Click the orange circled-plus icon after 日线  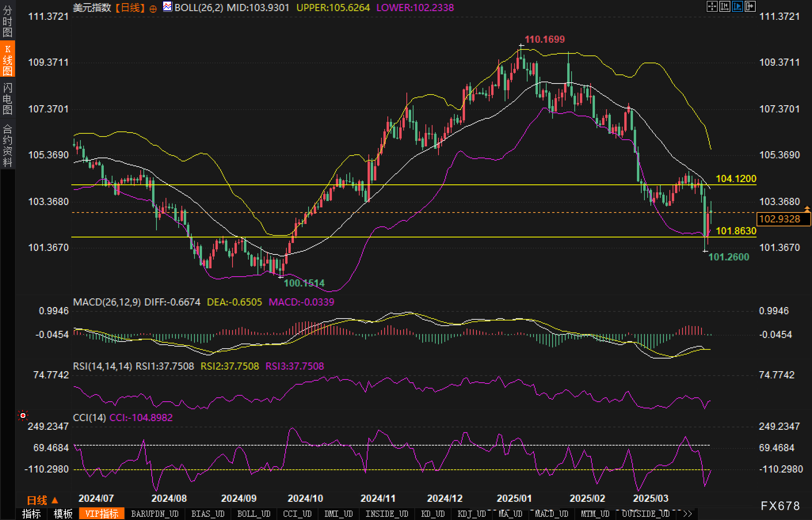click(153, 9)
